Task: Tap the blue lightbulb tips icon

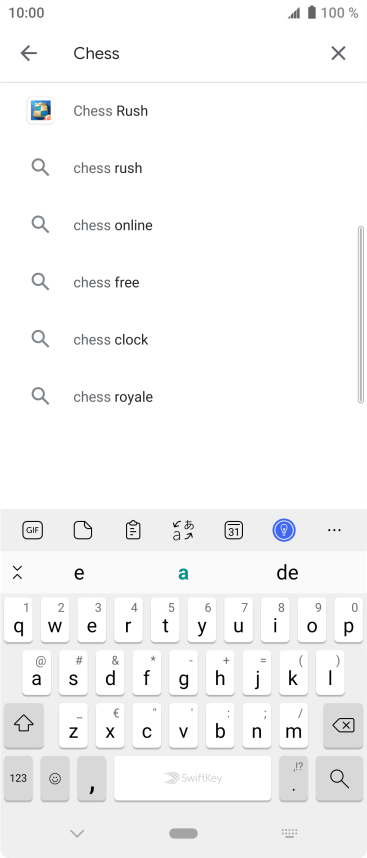Action: (284, 530)
